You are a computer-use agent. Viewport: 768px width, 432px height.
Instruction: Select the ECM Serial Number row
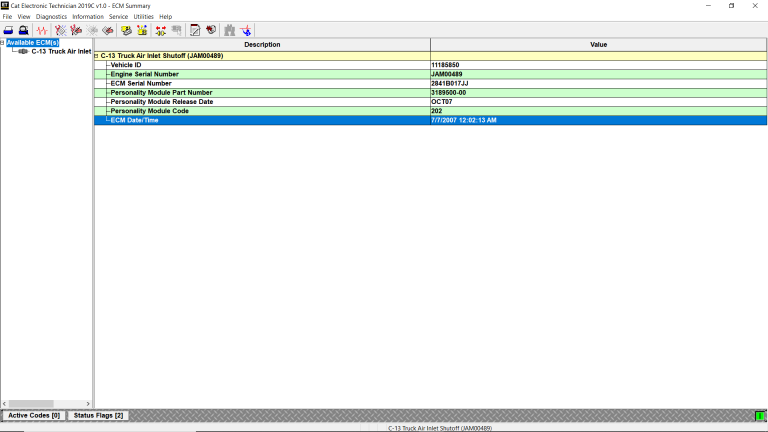coord(430,84)
